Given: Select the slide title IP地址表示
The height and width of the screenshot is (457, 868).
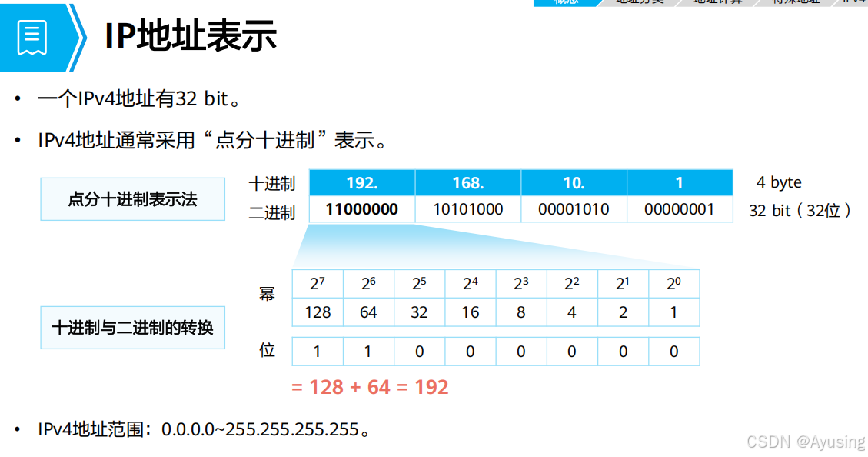Looking at the screenshot, I should [191, 36].
